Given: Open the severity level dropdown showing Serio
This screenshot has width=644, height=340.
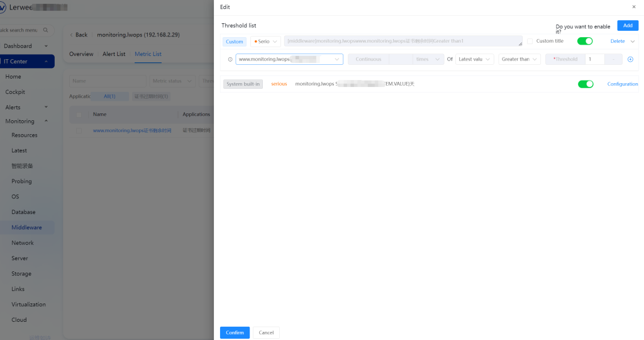Looking at the screenshot, I should tap(265, 42).
